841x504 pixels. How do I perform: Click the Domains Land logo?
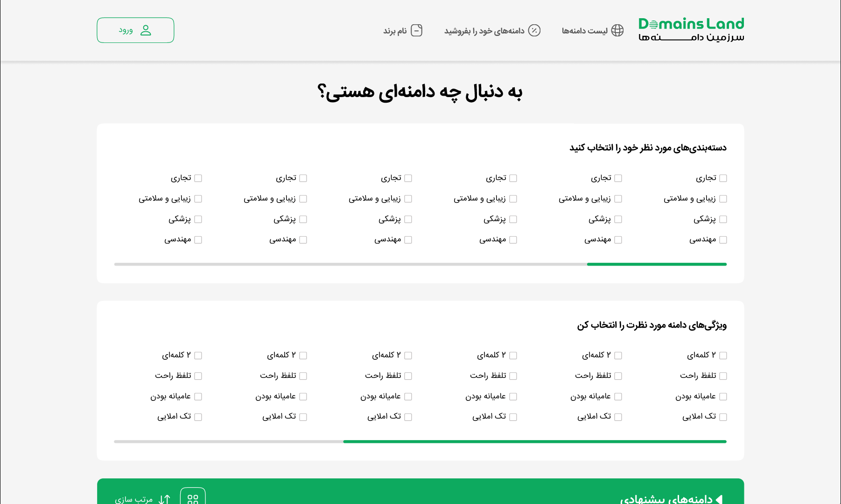691,30
